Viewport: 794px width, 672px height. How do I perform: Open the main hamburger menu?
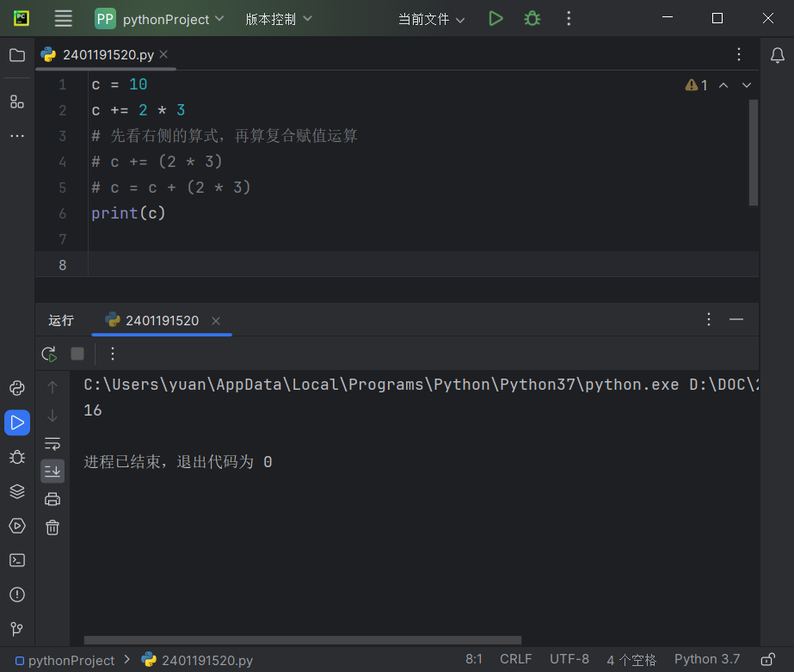[x=64, y=19]
